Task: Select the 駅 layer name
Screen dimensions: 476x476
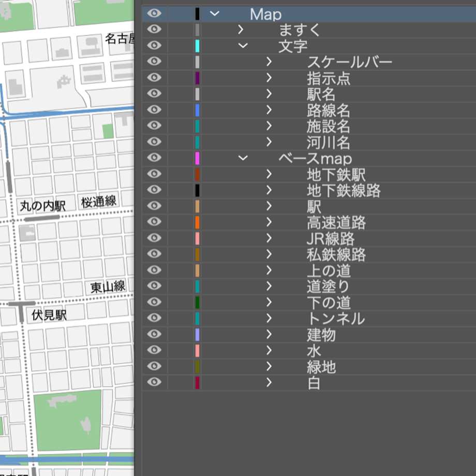Action: point(314,206)
